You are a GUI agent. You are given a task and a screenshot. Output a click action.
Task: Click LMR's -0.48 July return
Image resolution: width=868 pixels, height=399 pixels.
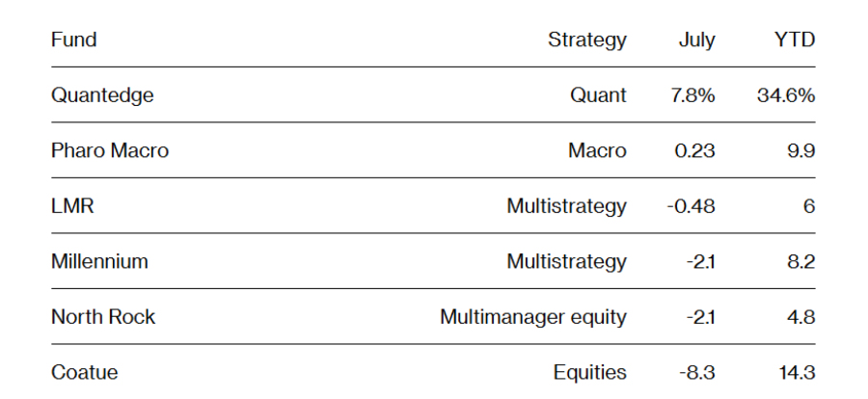pyautogui.click(x=692, y=206)
